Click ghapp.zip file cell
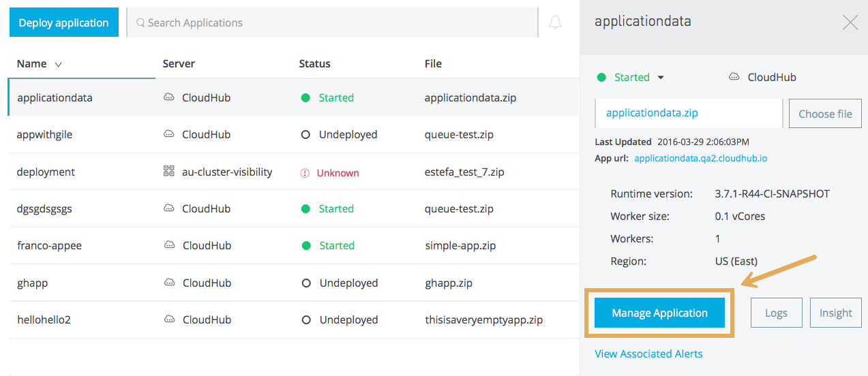The height and width of the screenshot is (376, 868). 448,283
